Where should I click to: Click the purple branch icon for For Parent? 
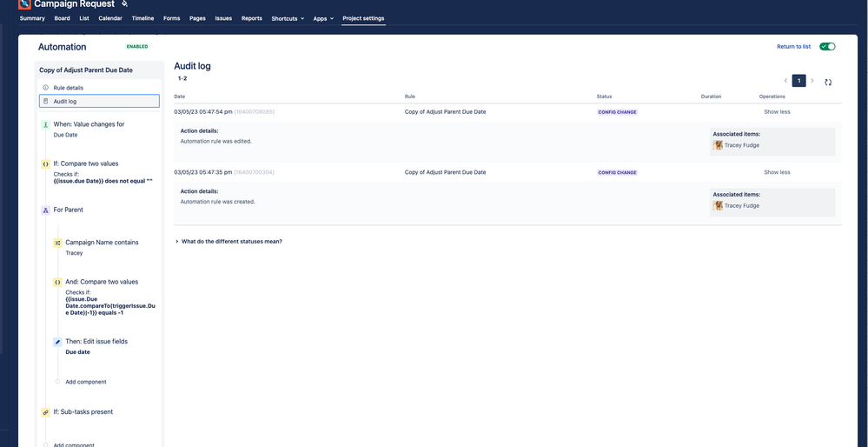45,210
